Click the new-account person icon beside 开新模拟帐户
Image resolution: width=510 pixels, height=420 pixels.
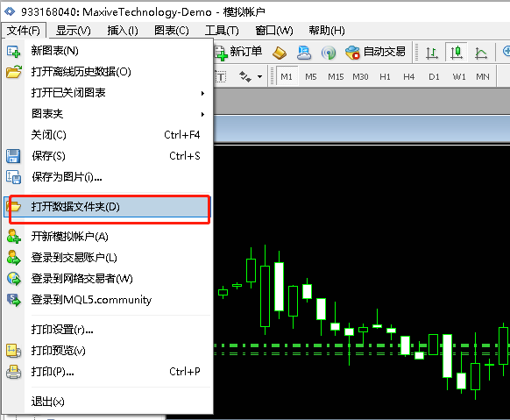click(14, 236)
